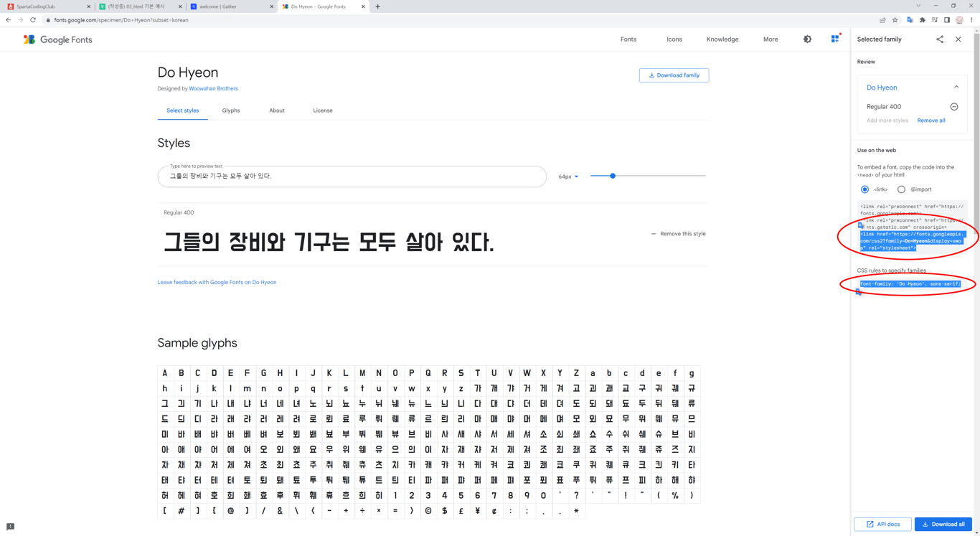Open the Chrome side panel icon
980x536 pixels.
947,20
